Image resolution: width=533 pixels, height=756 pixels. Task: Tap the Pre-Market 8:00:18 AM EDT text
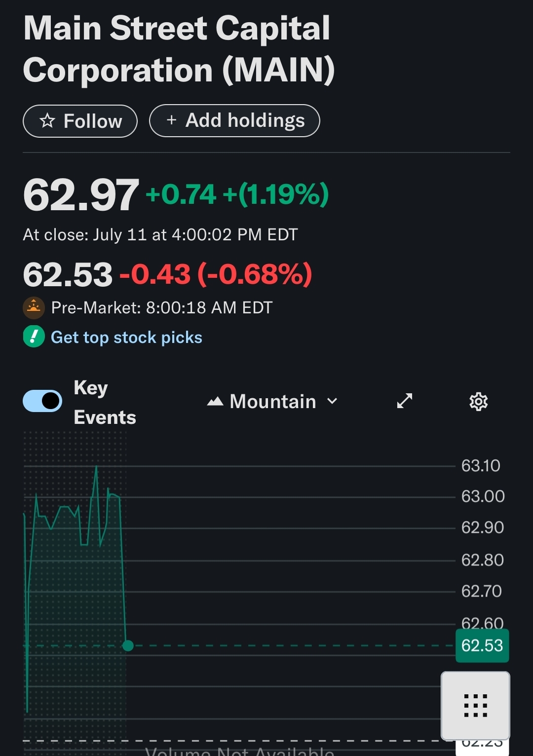click(162, 308)
